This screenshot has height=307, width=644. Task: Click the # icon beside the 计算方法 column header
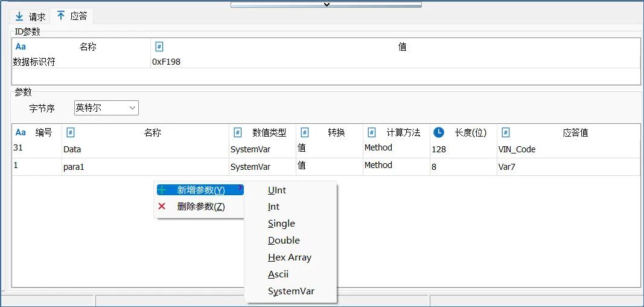click(x=371, y=132)
